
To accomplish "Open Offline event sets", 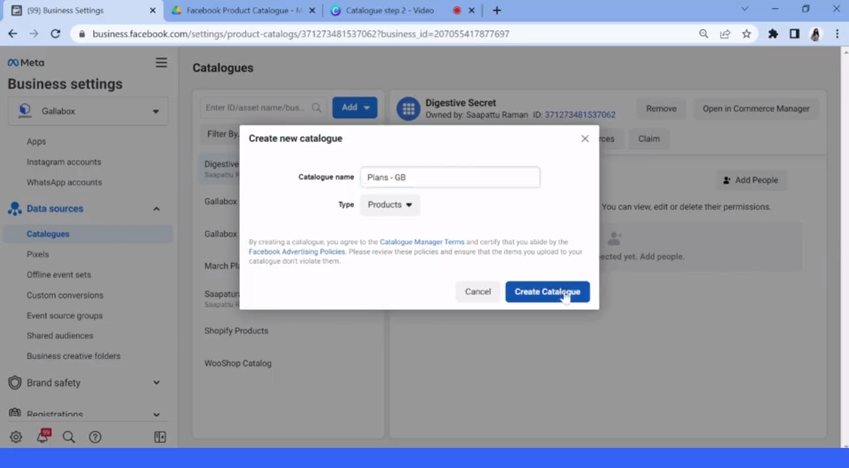I will point(59,275).
